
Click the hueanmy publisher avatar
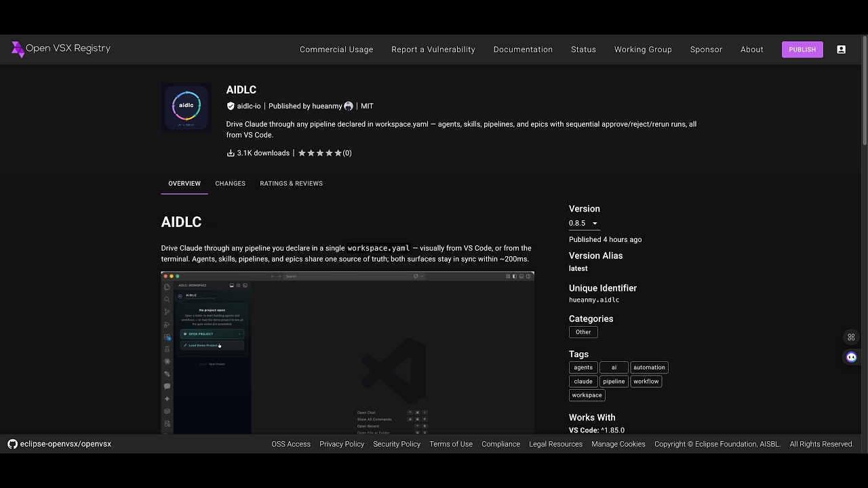click(x=349, y=106)
